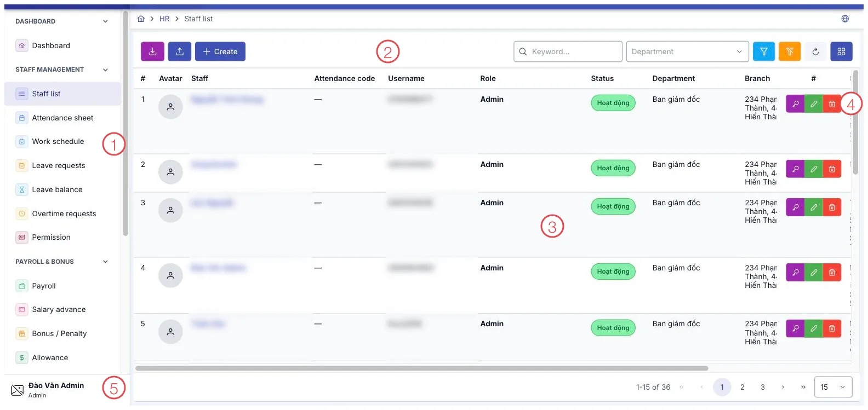The image size is (868, 410).
Task: Clear filters with orange funnel button
Action: [x=790, y=51]
